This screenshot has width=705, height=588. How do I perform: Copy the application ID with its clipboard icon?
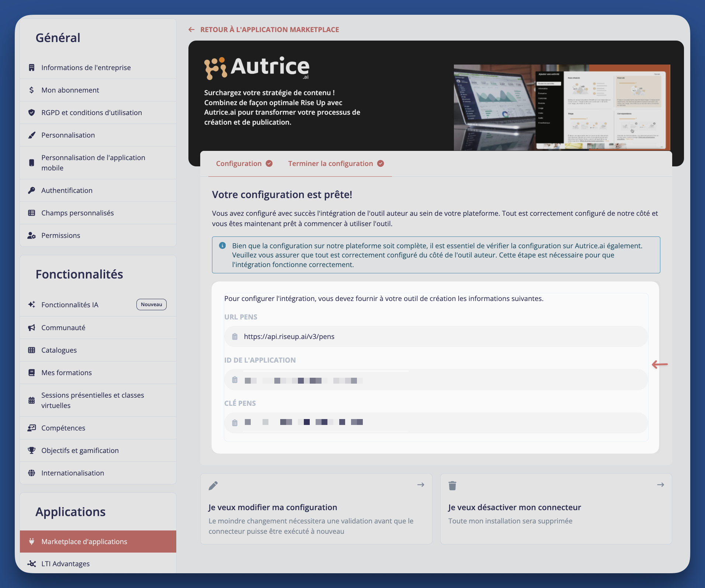[234, 379]
